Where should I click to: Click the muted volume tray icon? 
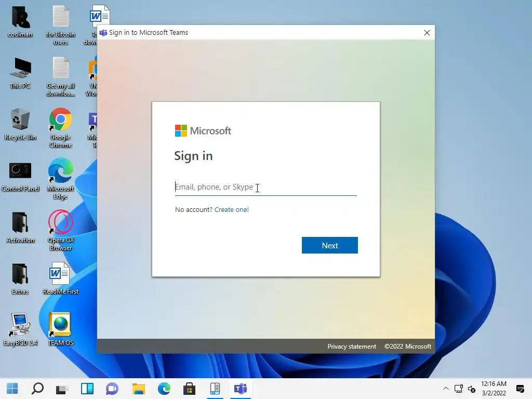click(472, 389)
